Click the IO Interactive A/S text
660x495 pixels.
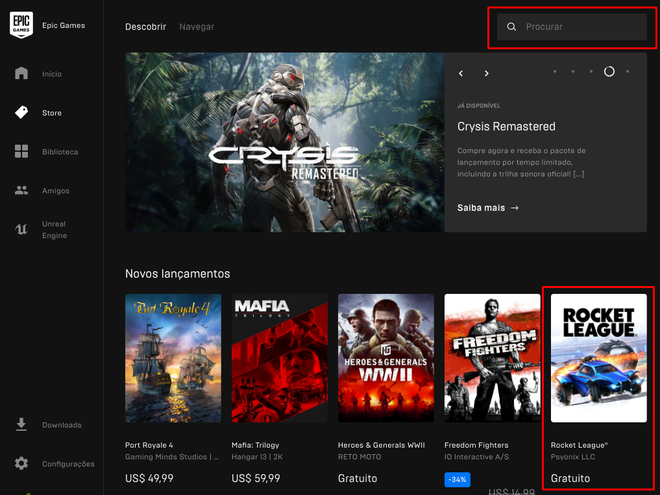(x=476, y=457)
